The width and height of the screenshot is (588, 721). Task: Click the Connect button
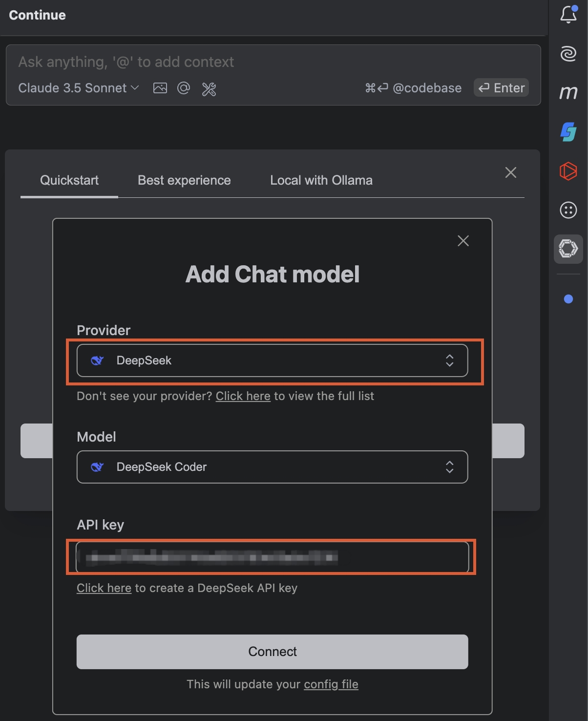[273, 652]
